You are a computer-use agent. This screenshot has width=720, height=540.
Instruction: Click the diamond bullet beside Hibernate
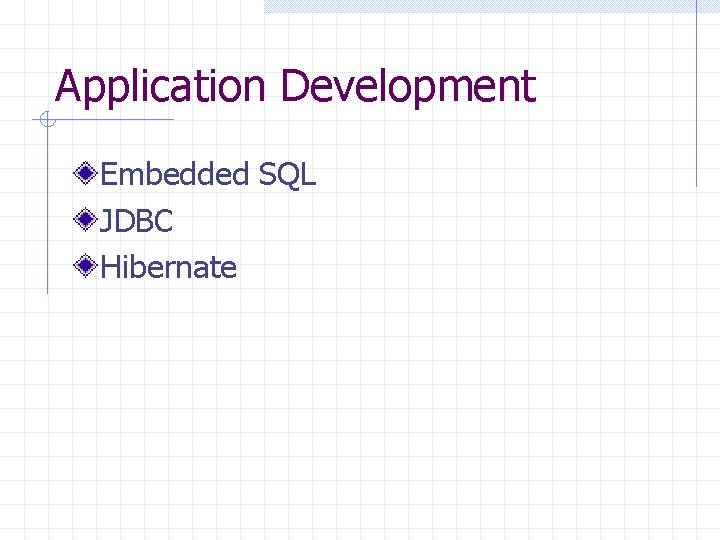tap(85, 265)
